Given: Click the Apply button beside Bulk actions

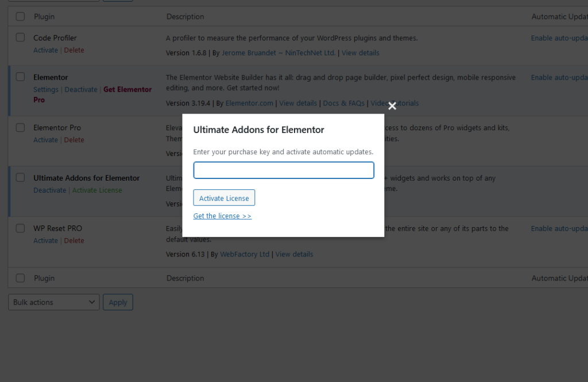Looking at the screenshot, I should point(118,302).
